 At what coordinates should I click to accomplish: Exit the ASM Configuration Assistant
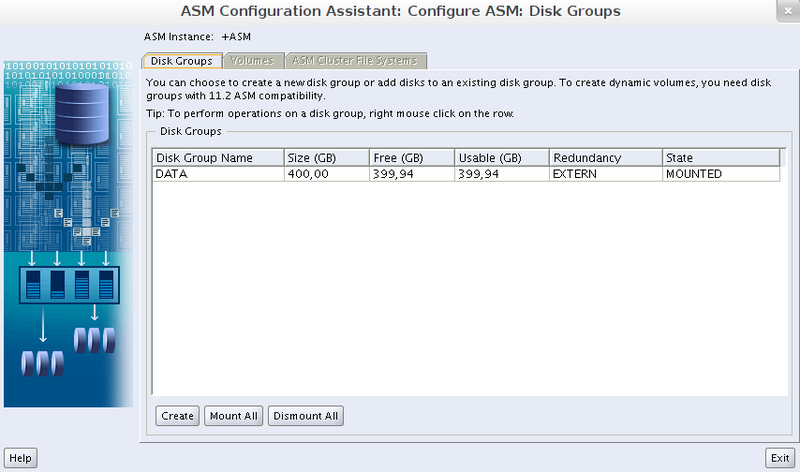point(780,458)
